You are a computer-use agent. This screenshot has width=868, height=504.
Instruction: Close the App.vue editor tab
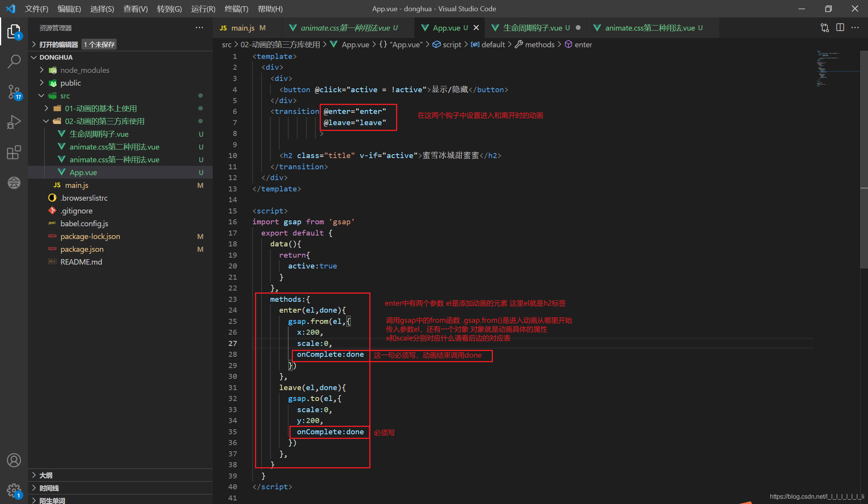[476, 28]
